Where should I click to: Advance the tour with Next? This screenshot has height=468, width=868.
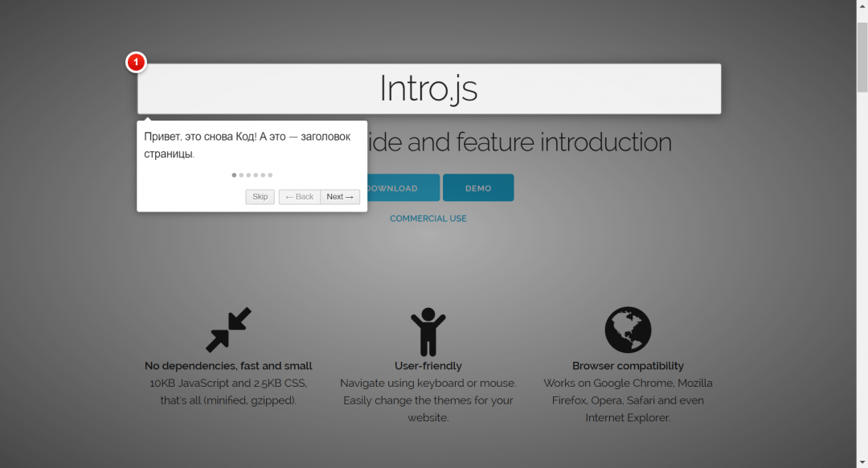(x=340, y=197)
